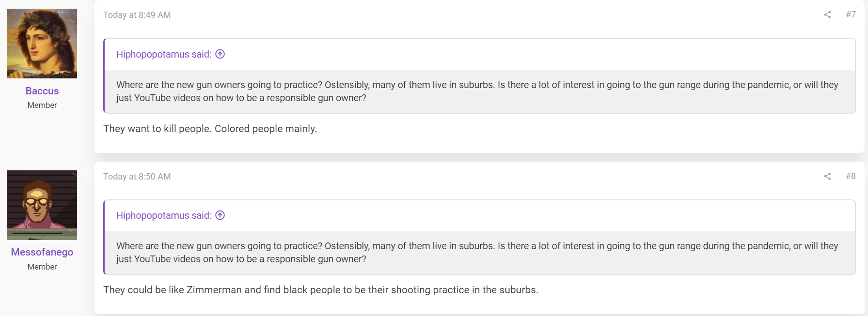Jump to quoted post via arrow in Messofanego's quote
868x316 pixels.
tap(220, 215)
